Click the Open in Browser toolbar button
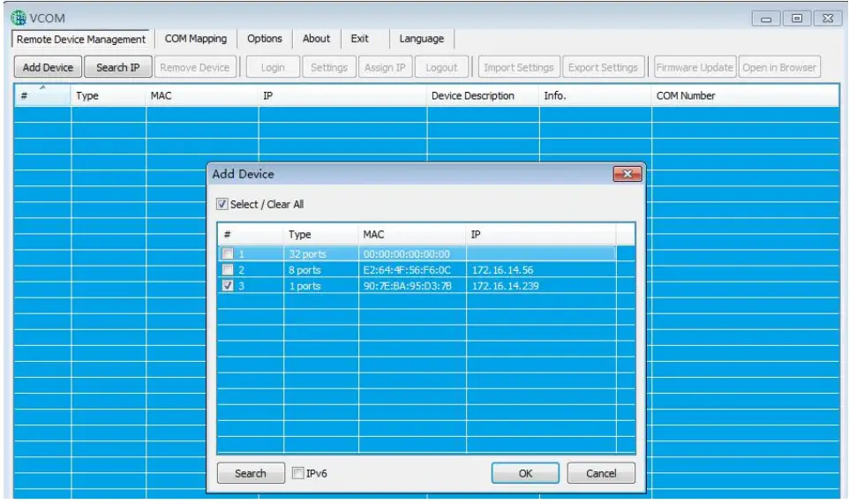This screenshot has height=504, width=849. (779, 67)
